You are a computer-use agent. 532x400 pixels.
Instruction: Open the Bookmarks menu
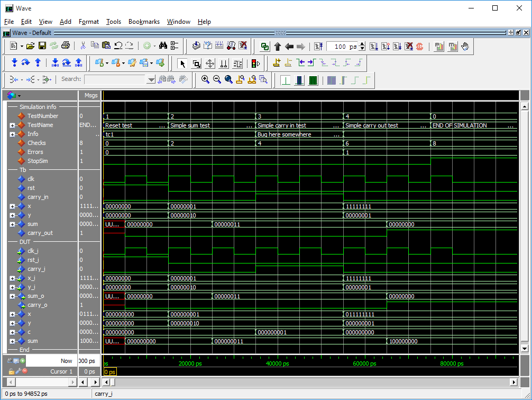144,22
